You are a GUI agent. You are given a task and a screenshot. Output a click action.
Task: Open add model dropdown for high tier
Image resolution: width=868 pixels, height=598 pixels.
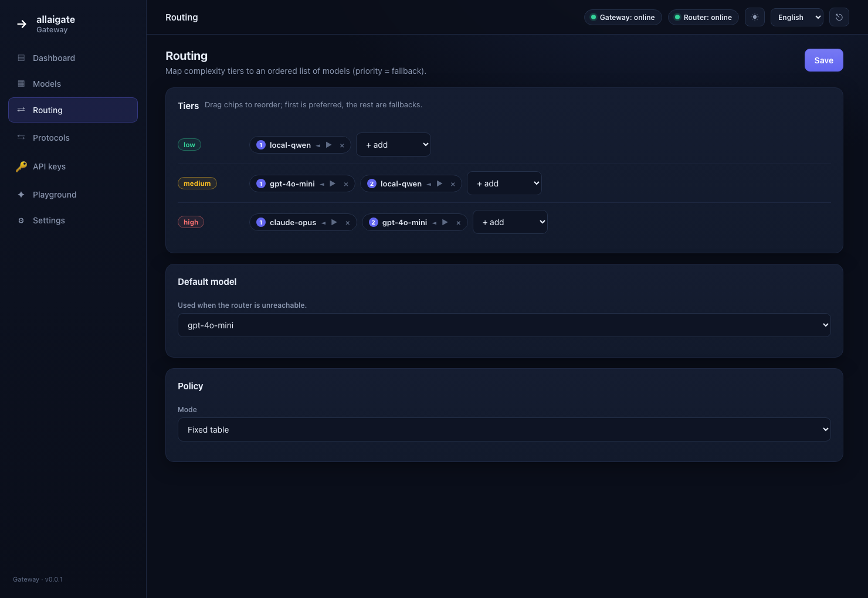pos(510,222)
